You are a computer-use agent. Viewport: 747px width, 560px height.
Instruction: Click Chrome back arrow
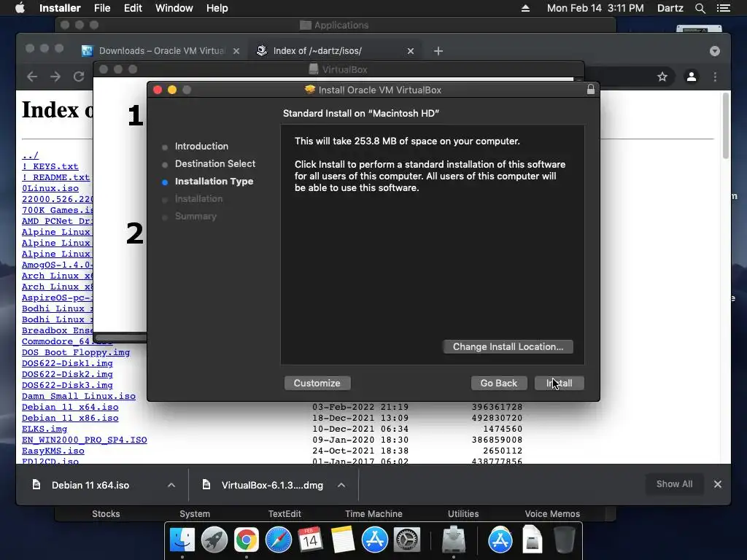pyautogui.click(x=32, y=77)
